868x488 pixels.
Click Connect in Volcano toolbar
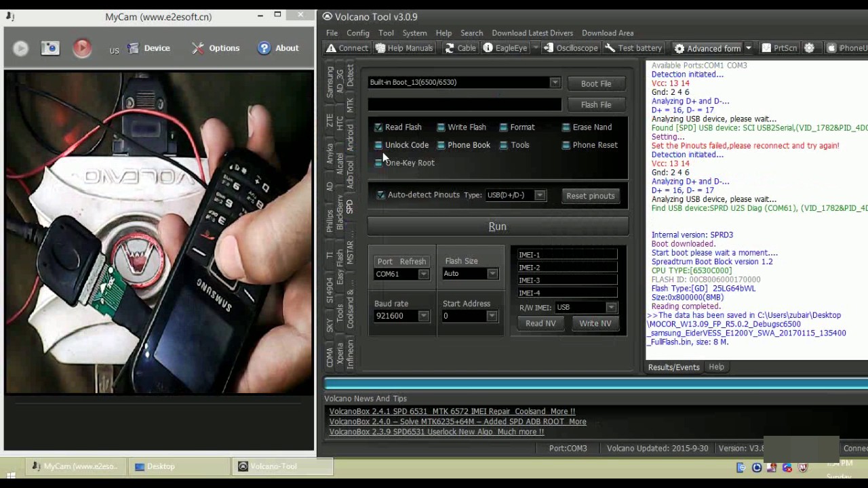[x=347, y=48]
